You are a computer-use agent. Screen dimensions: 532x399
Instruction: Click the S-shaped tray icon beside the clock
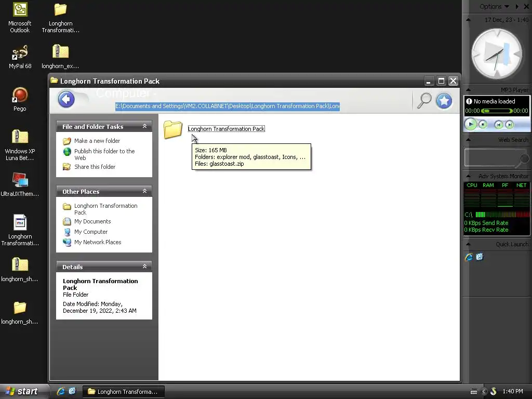(494, 392)
